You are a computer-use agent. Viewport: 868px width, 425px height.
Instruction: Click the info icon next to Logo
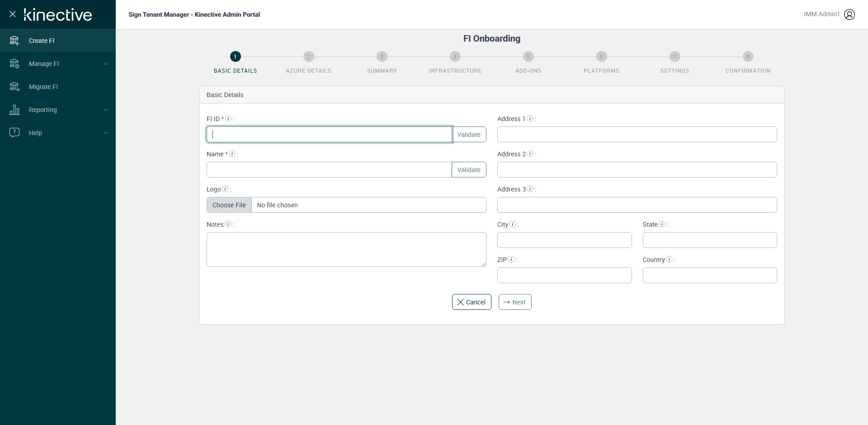[225, 189]
